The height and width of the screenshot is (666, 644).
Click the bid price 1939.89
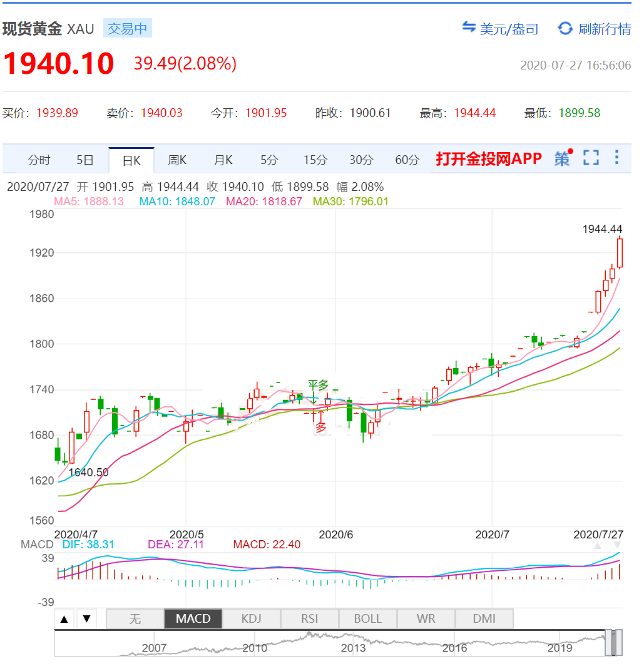tap(58, 113)
